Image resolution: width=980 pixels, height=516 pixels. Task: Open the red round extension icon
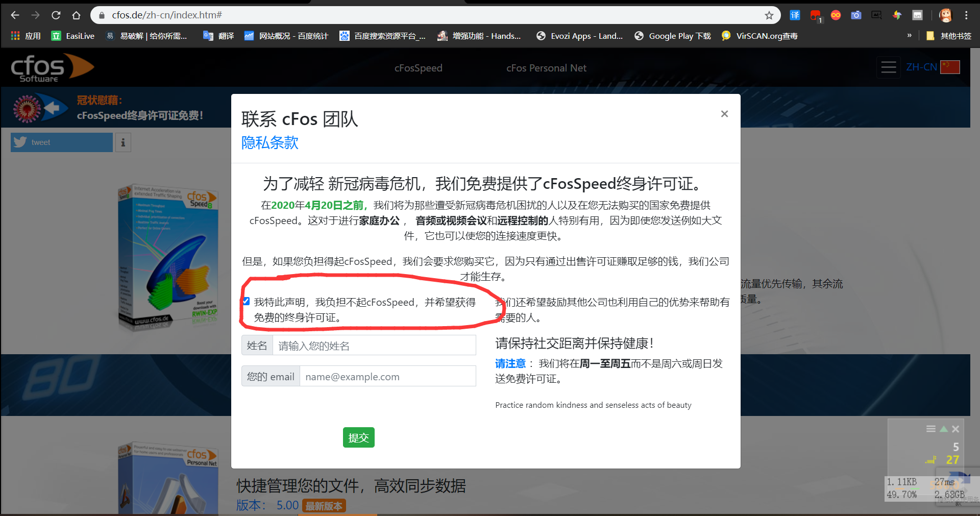[x=836, y=15]
